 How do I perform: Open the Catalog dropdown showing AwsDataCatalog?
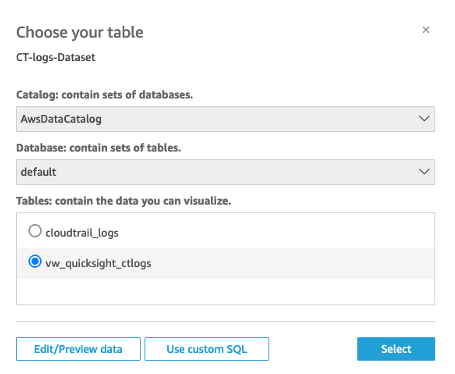pyautogui.click(x=225, y=119)
